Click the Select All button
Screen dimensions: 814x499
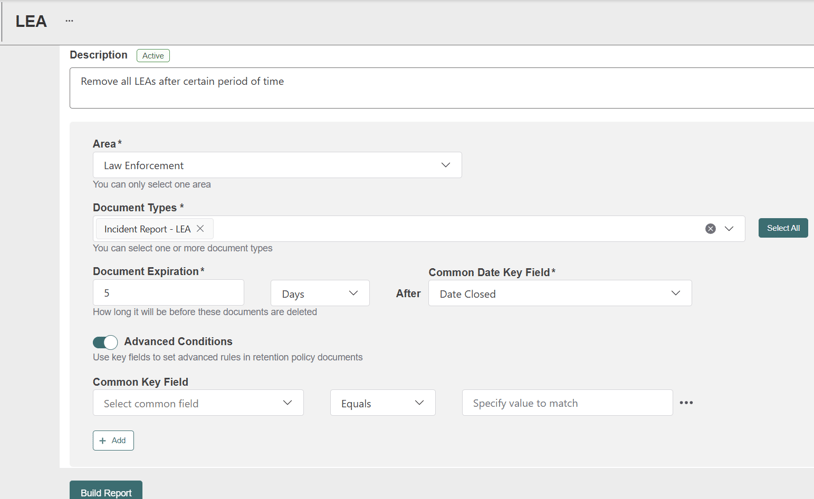coord(783,228)
